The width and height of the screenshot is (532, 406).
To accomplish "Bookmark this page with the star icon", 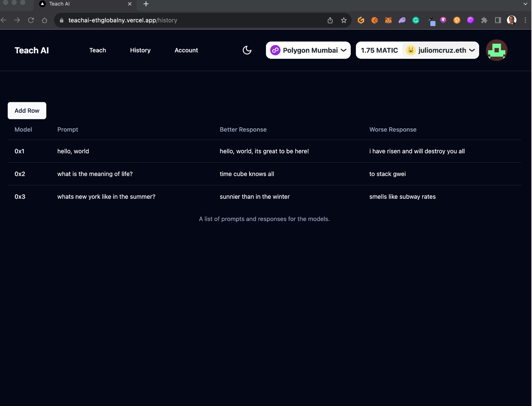I will pyautogui.click(x=343, y=20).
